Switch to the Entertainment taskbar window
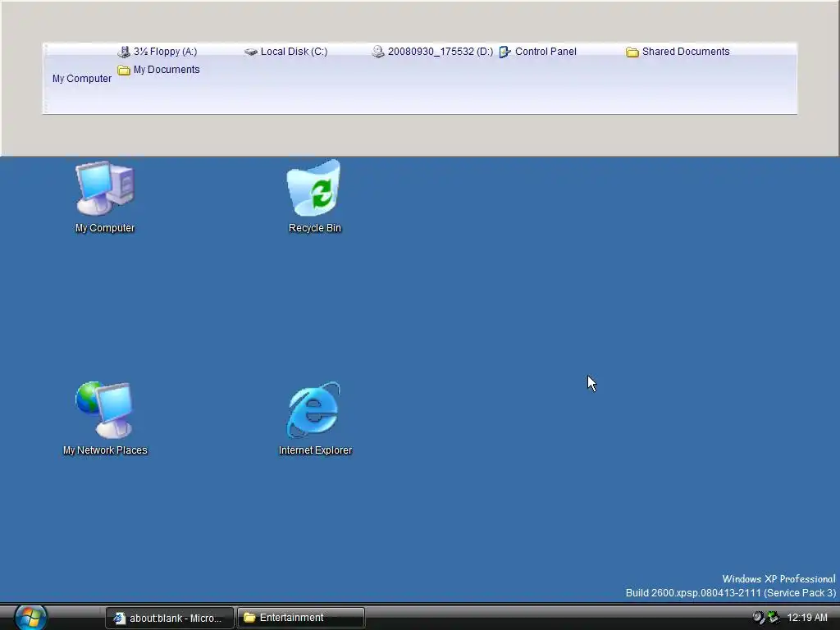840x630 pixels. [301, 618]
